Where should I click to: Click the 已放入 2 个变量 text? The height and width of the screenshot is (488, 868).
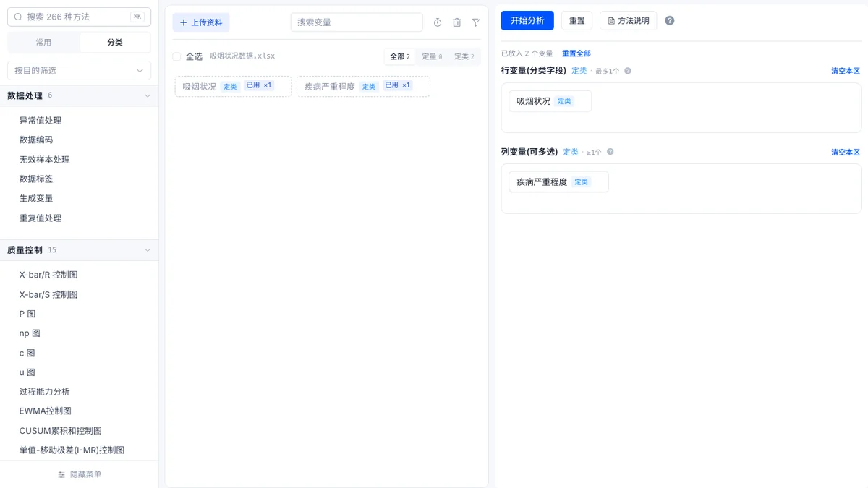click(x=527, y=53)
